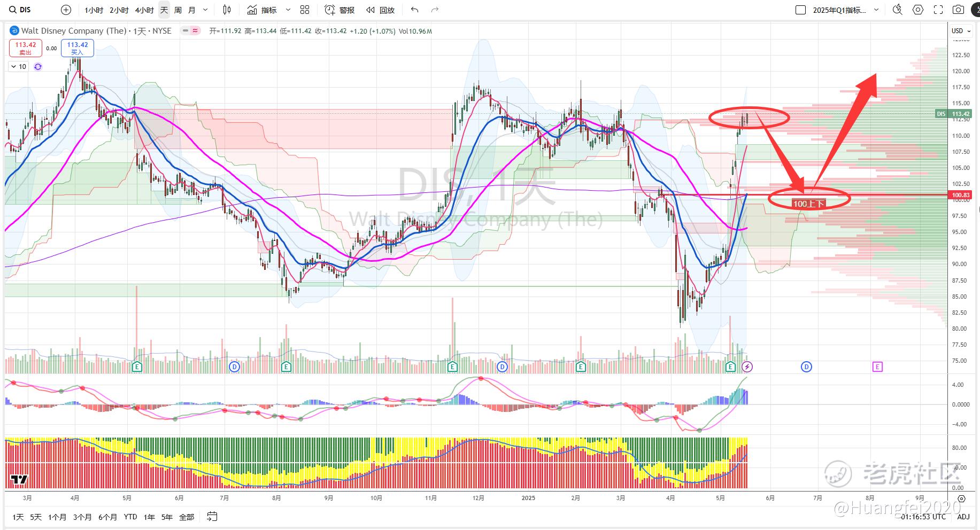Toggle the gray market status pill
The image size is (980, 530).
[x=185, y=31]
